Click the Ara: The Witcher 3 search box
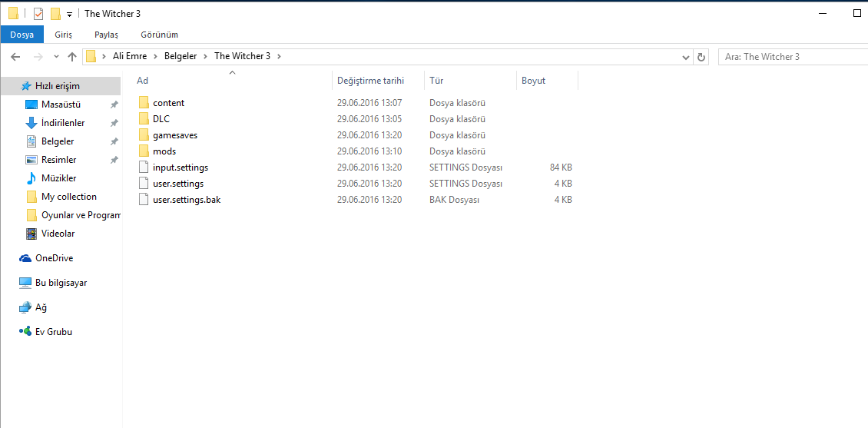The image size is (868, 428). 793,56
